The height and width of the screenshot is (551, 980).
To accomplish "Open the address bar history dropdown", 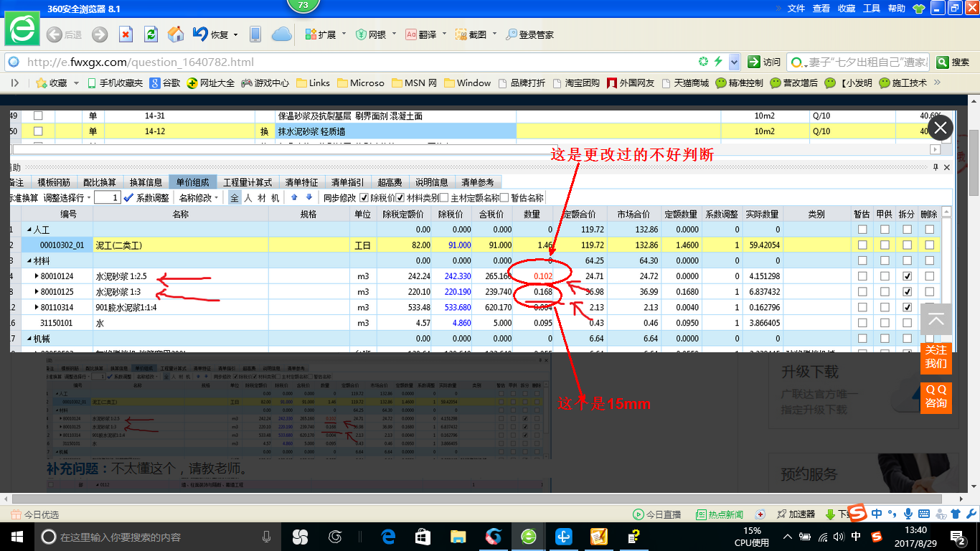I will pyautogui.click(x=735, y=62).
